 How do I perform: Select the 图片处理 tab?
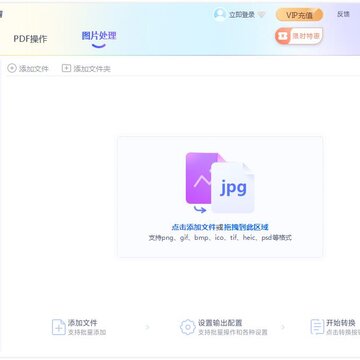[x=99, y=36]
